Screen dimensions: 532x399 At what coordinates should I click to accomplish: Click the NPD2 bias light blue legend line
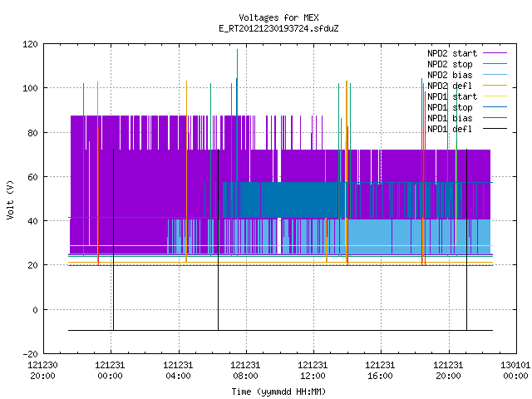tap(495, 75)
